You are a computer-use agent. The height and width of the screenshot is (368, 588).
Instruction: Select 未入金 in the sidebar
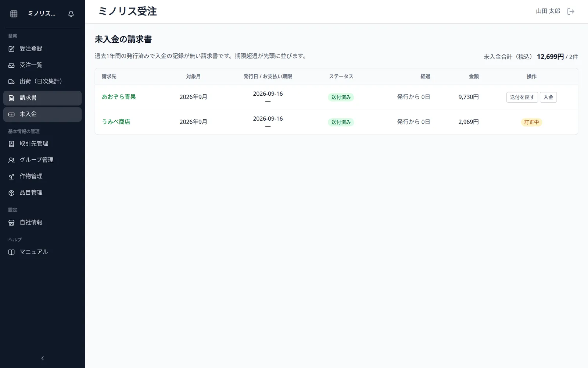pos(43,114)
